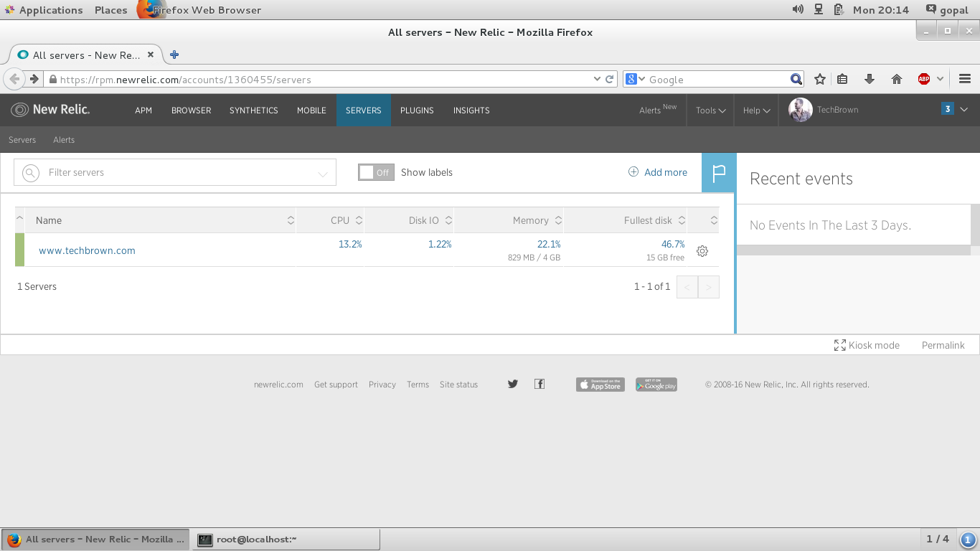Screen dimensions: 980x551
Task: Open a new tab with plus icon
Action: [174, 55]
